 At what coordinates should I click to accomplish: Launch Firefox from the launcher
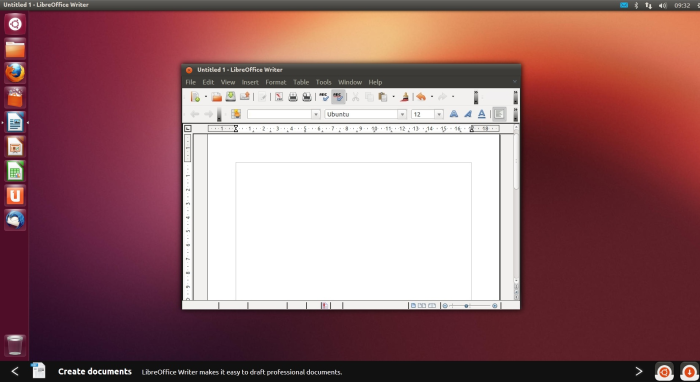coord(15,73)
